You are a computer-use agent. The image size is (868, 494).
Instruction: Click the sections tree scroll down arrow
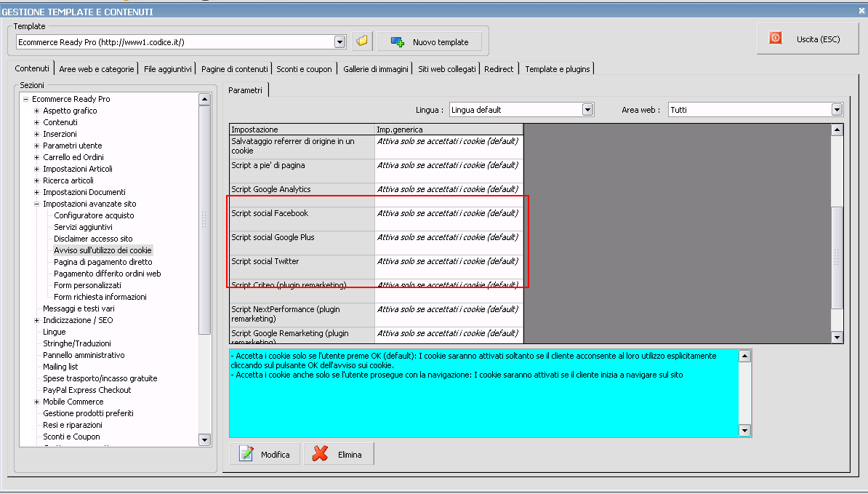click(x=204, y=439)
